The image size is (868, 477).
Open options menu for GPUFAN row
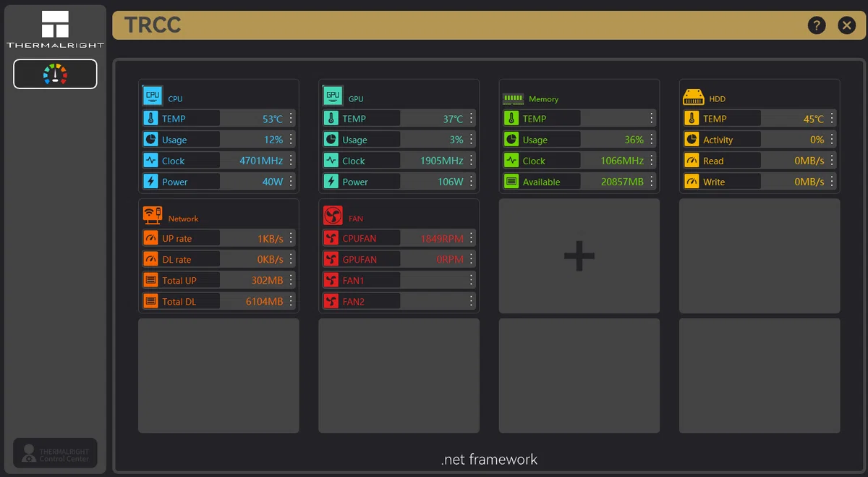(472, 258)
